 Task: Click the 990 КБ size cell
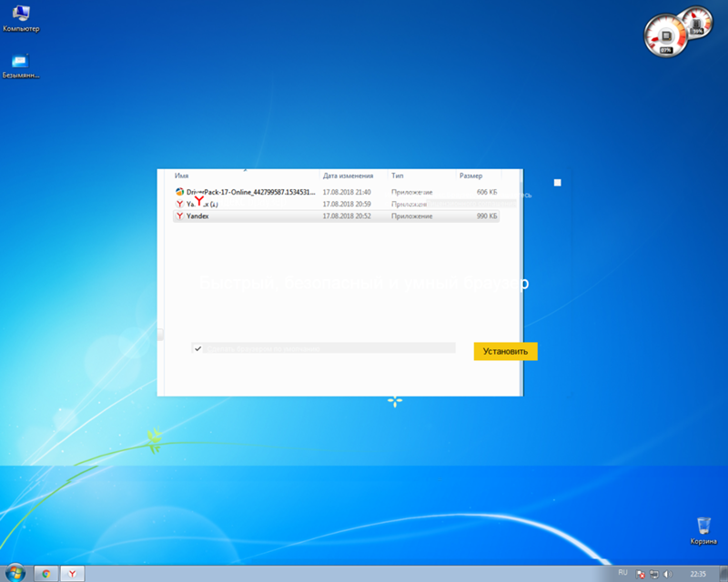click(487, 216)
